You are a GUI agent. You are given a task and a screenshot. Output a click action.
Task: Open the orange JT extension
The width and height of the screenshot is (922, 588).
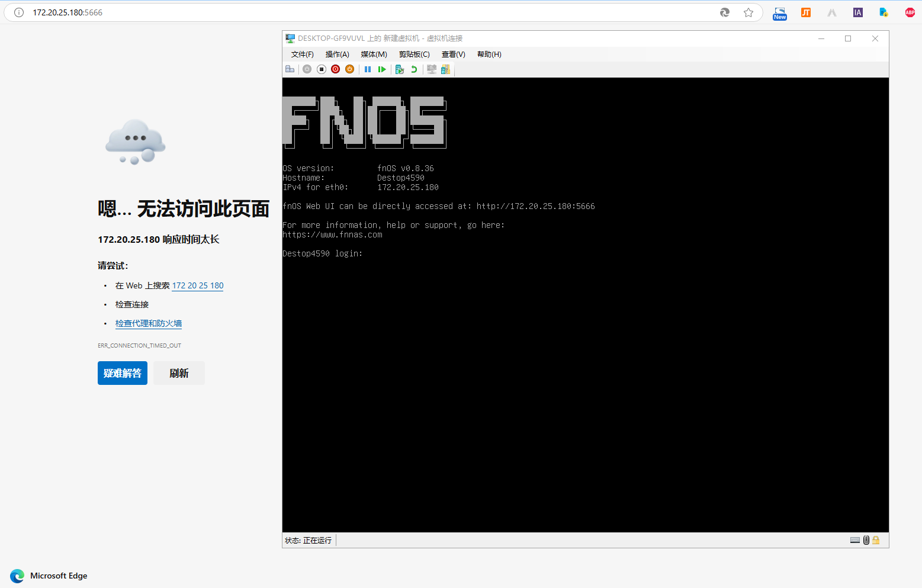pos(806,12)
